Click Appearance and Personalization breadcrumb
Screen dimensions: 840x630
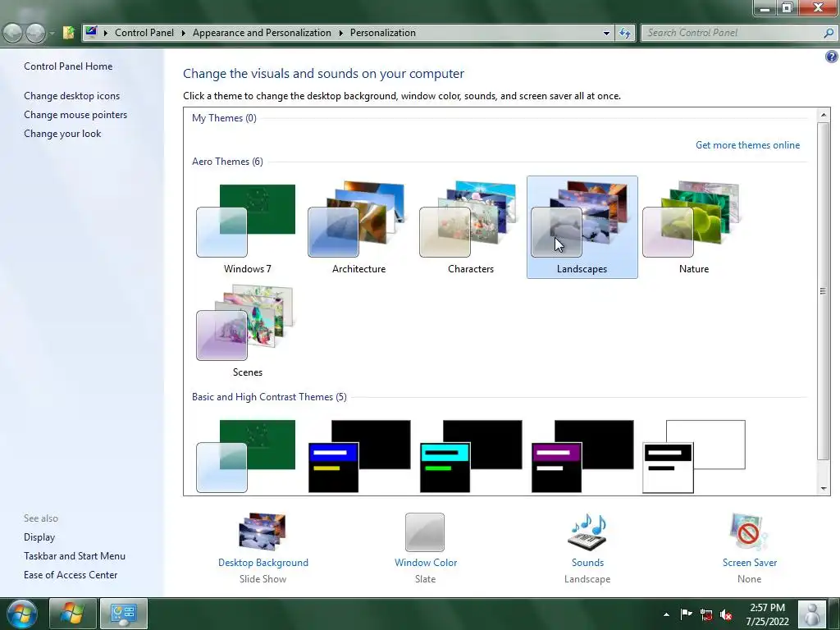pos(262,33)
